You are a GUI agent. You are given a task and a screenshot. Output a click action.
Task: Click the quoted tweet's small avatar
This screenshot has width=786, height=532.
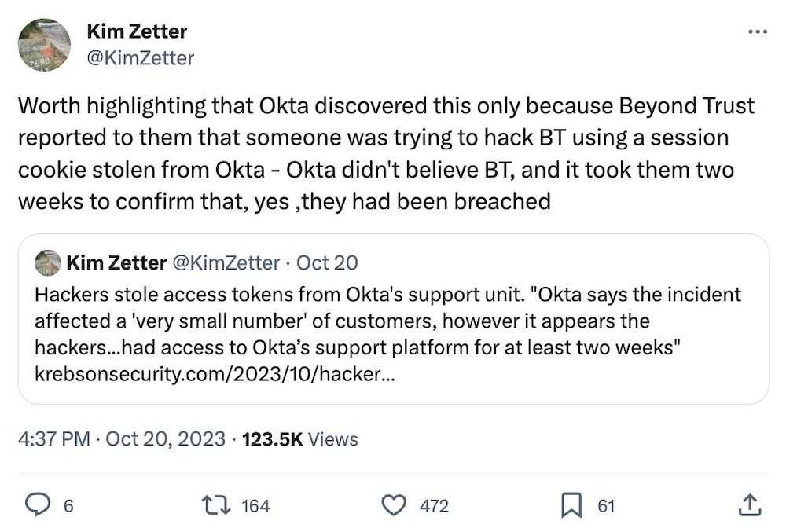coord(48,262)
